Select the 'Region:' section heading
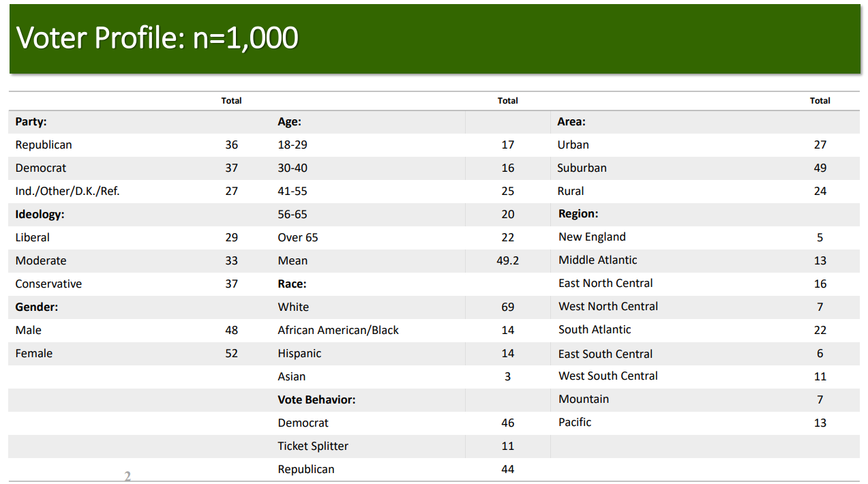Screen dimensions: 868x484 (x=578, y=214)
